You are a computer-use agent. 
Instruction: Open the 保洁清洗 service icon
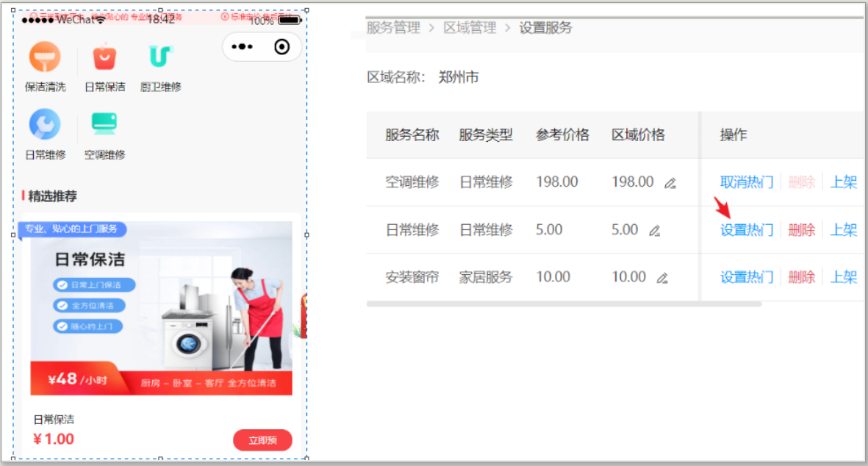(x=45, y=57)
